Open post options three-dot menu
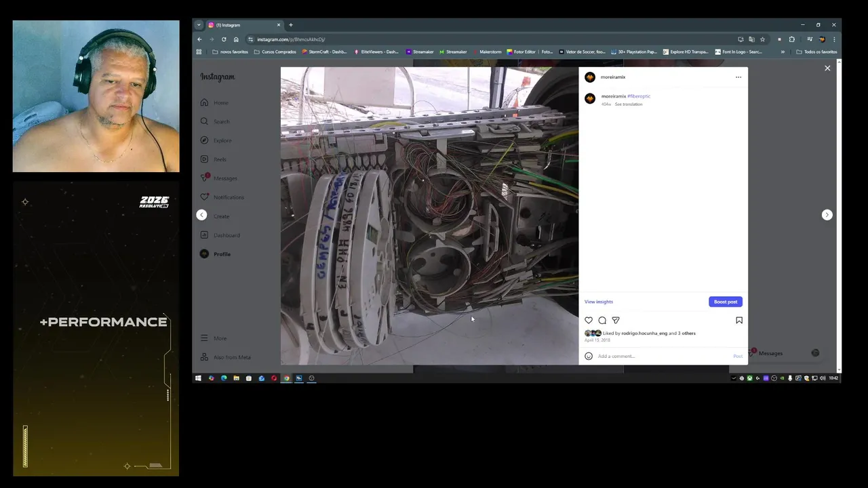The image size is (868, 488). [738, 77]
